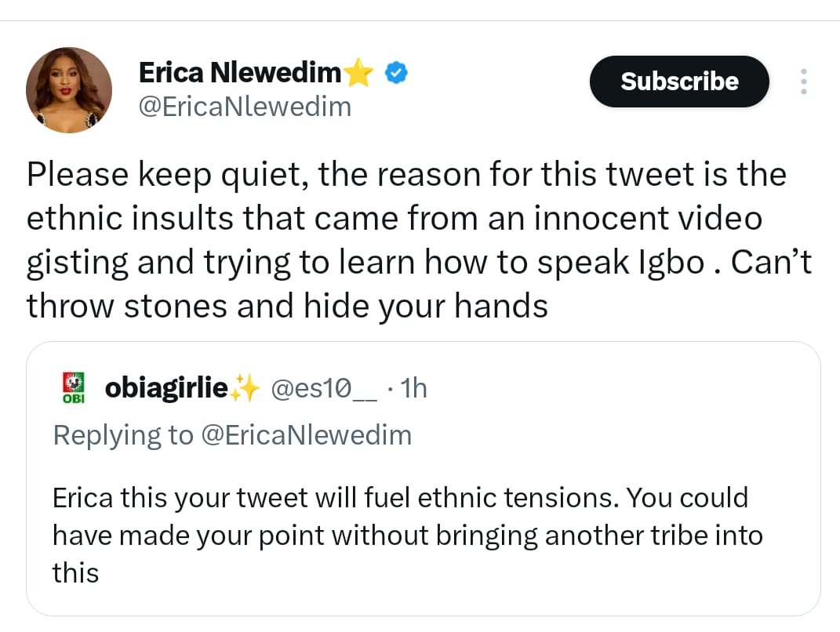This screenshot has height=632, width=840.
Task: Click the 1h timestamp on quoted tweet
Action: click(413, 388)
